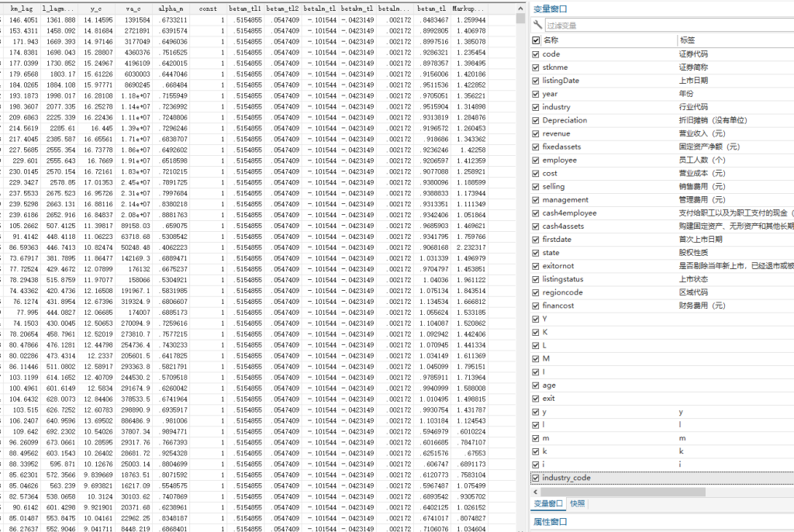Click the variable list horizontal scrollbar
The height and width of the screenshot is (532, 794).
pyautogui.click(x=623, y=492)
